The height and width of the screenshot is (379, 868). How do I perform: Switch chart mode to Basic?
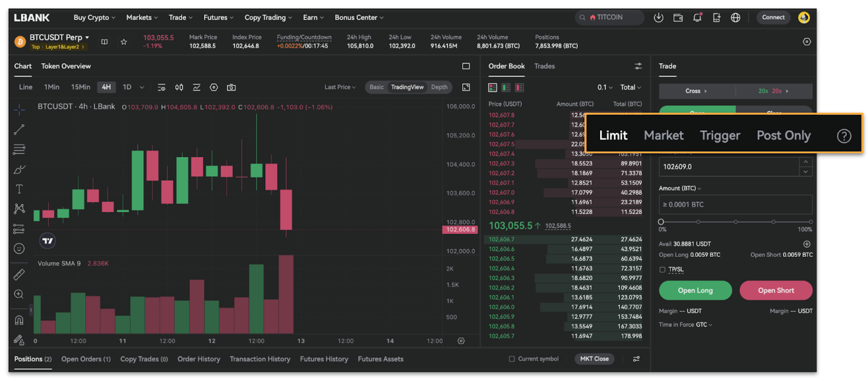coord(376,87)
